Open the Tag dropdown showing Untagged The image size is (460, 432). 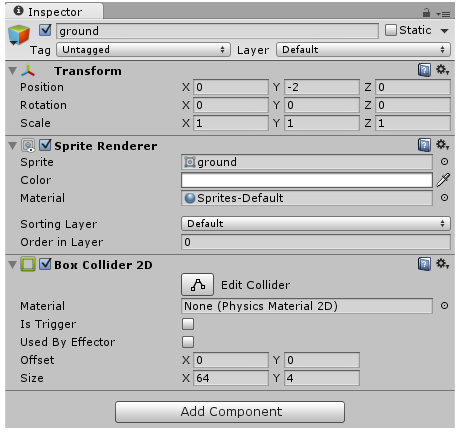pyautogui.click(x=143, y=50)
